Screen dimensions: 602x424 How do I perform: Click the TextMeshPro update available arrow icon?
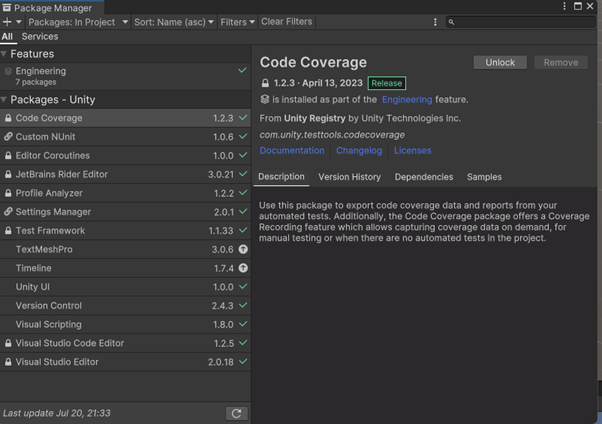click(x=243, y=250)
